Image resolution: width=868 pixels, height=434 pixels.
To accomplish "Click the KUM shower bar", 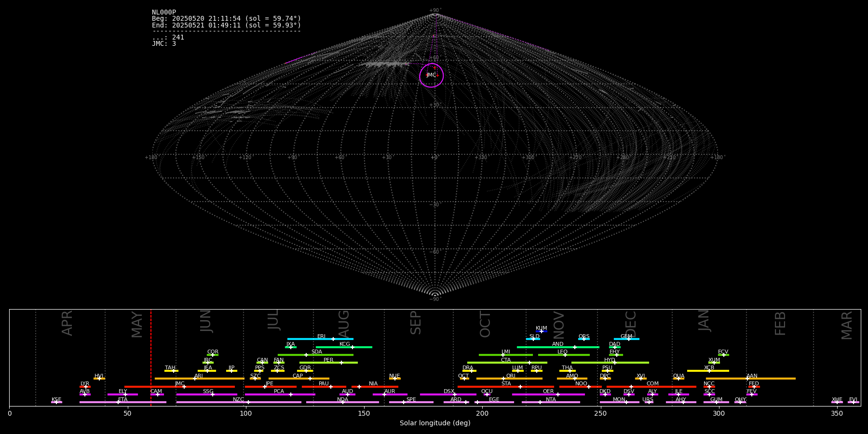I will [x=542, y=331].
